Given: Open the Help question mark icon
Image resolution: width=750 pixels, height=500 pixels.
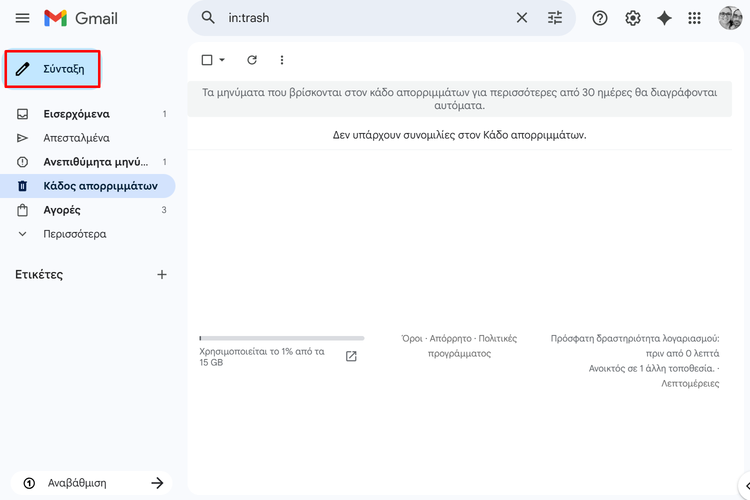Looking at the screenshot, I should tap(600, 18).
